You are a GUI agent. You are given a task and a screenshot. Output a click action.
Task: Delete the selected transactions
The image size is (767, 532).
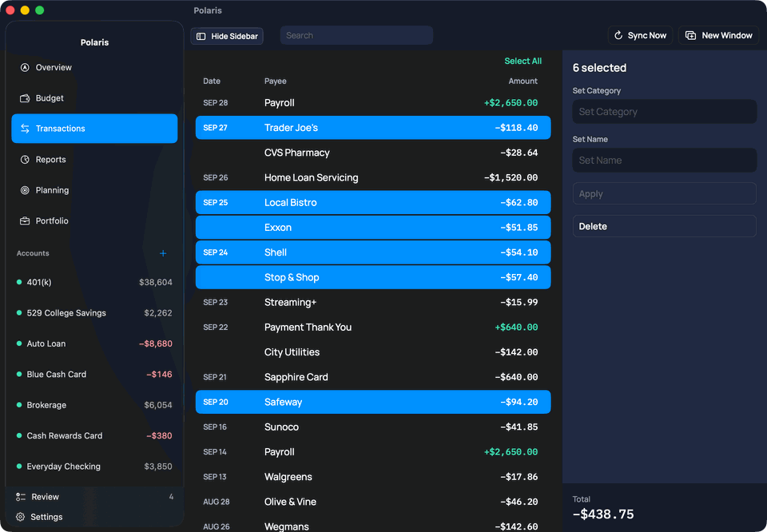pos(664,226)
